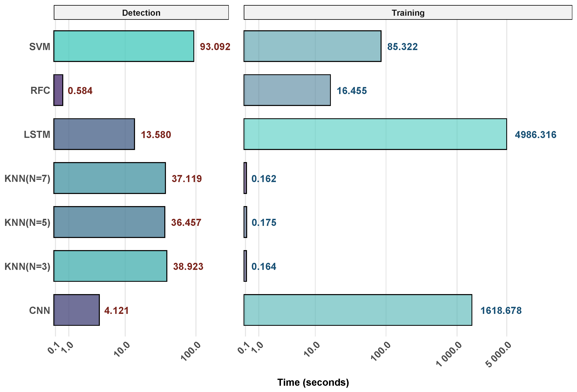Click the Training panel header
577x392 pixels.
pos(408,12)
